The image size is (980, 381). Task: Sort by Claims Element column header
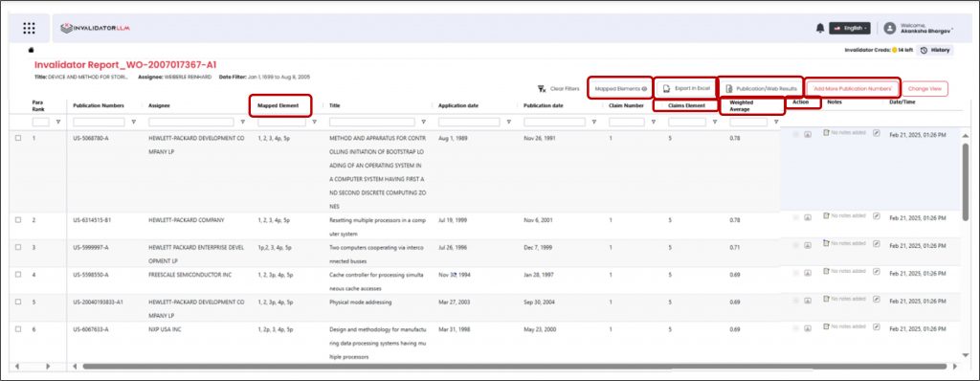click(x=686, y=105)
